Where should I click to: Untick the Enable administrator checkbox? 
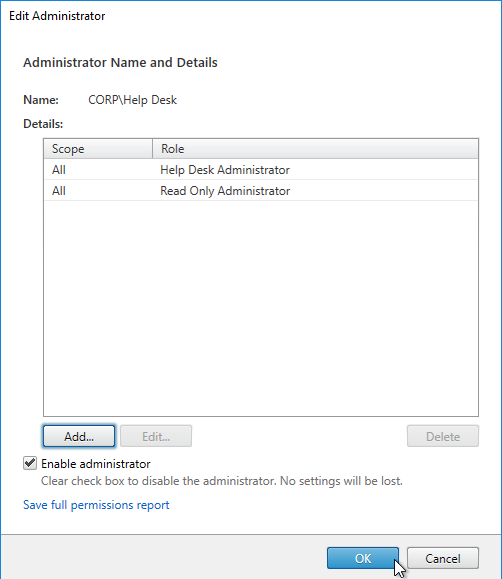point(30,463)
